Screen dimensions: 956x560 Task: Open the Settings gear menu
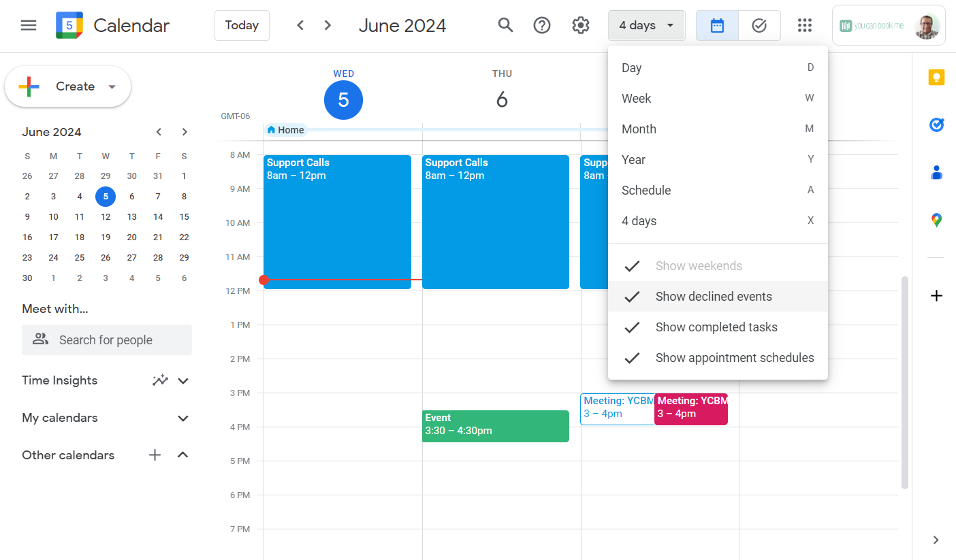pos(580,26)
